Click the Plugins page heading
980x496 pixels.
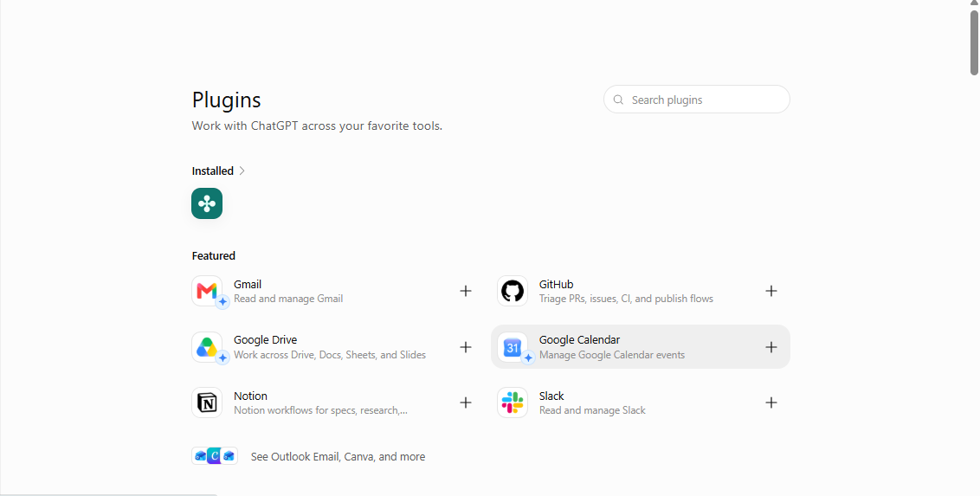[226, 100]
